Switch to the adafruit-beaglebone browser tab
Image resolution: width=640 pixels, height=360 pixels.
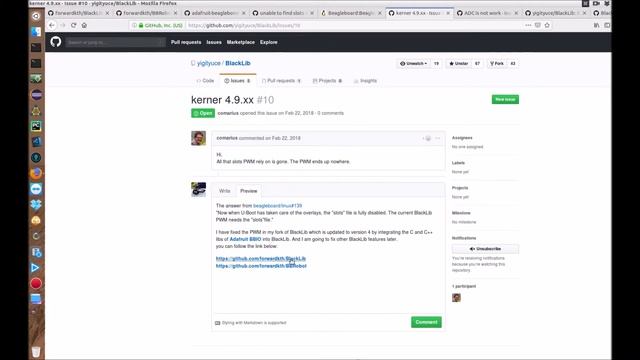[215, 13]
